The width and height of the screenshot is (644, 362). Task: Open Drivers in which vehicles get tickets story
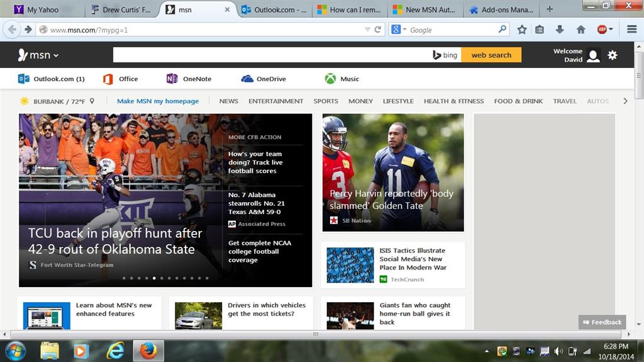pos(267,309)
